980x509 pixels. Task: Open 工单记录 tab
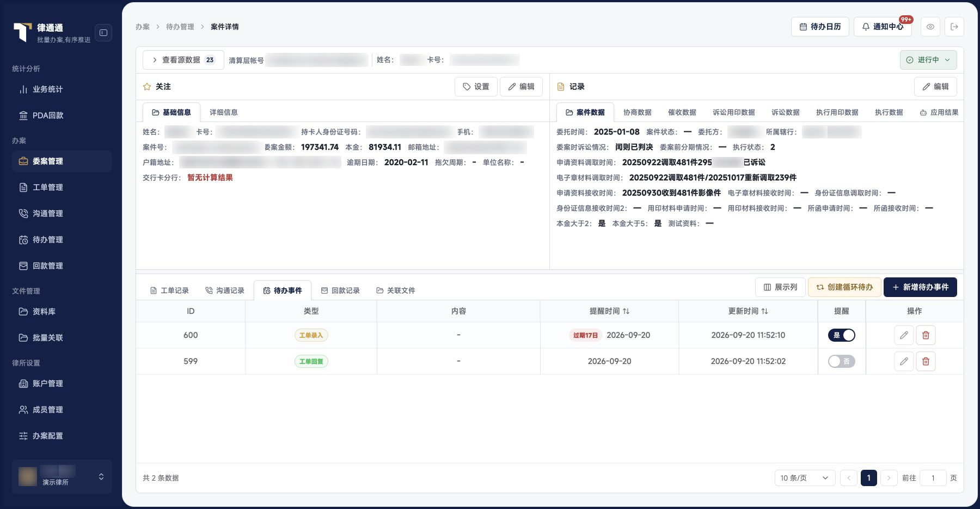[x=169, y=290]
